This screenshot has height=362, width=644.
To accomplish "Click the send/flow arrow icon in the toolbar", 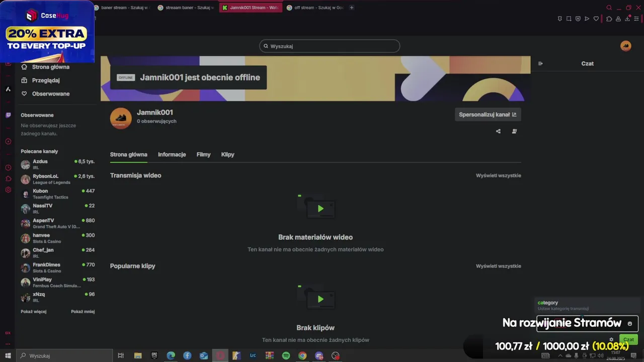I will pyautogui.click(x=587, y=19).
